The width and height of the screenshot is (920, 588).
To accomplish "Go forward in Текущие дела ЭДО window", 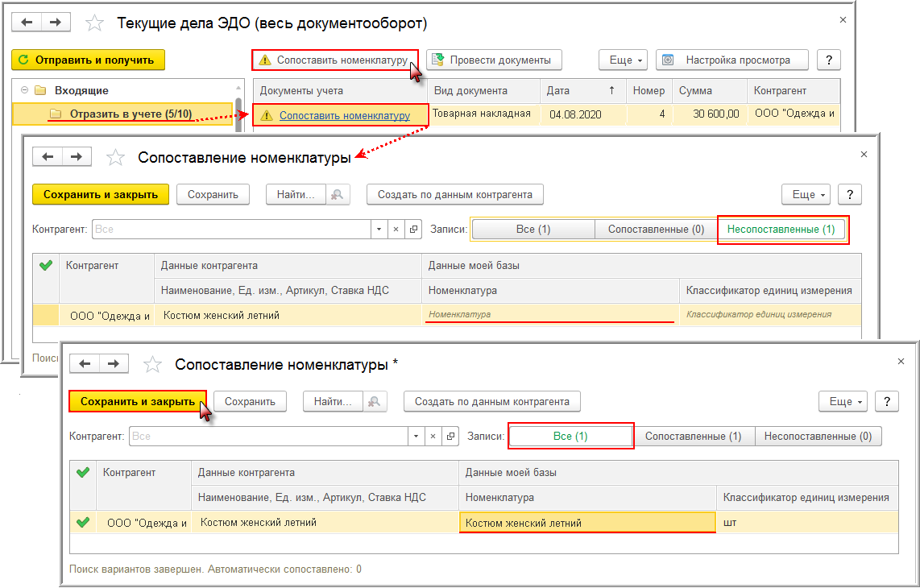I will tap(56, 23).
